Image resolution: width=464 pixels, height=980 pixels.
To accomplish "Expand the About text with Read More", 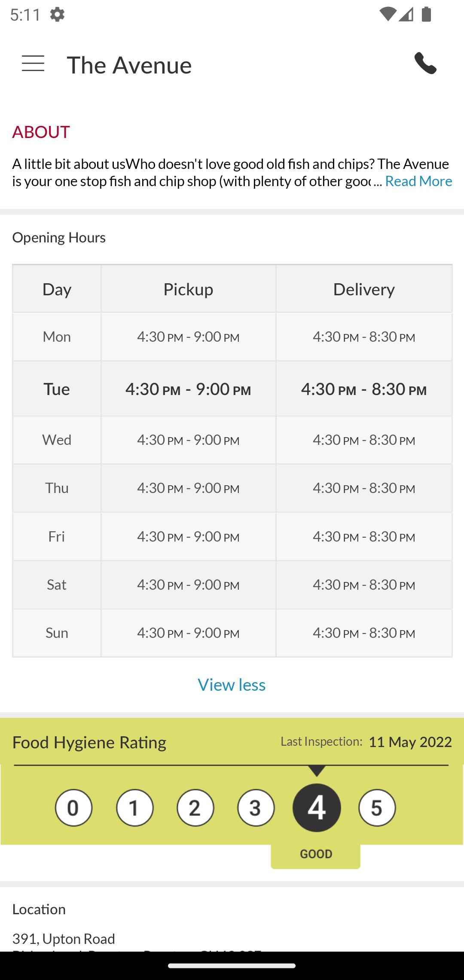I will point(418,181).
